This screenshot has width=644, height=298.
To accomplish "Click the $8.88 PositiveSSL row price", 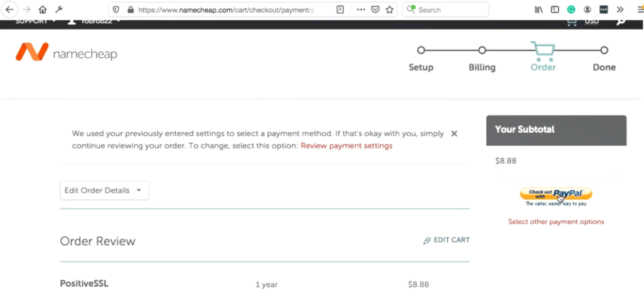I will click(x=418, y=284).
